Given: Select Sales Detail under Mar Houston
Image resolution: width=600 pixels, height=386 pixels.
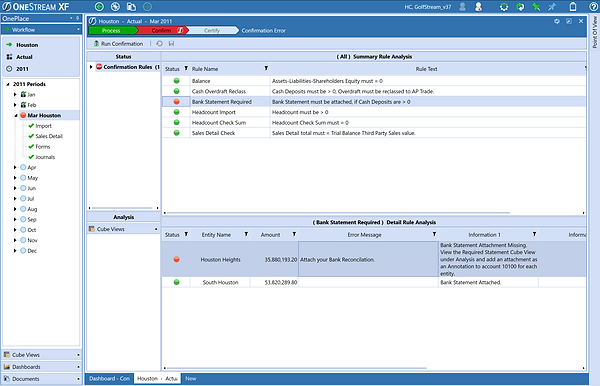Looking at the screenshot, I should point(49,136).
